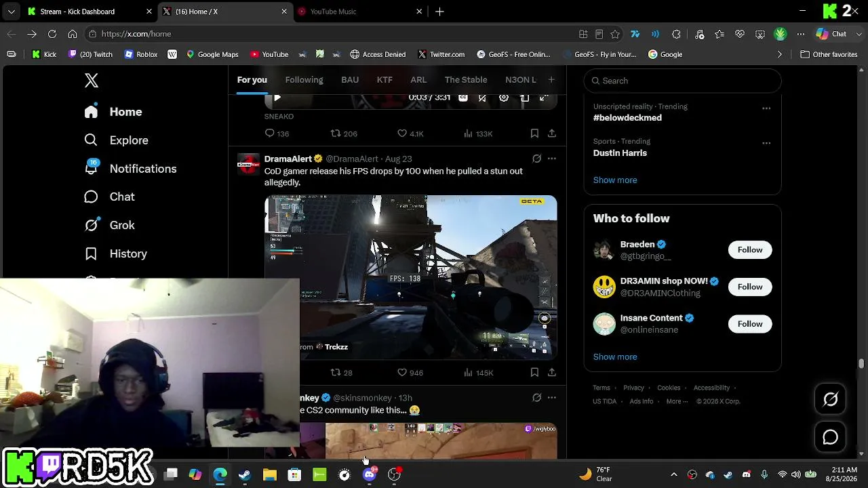The image size is (868, 488).
Task: Open more options for #belowdeckmed trend
Action: click(x=766, y=108)
